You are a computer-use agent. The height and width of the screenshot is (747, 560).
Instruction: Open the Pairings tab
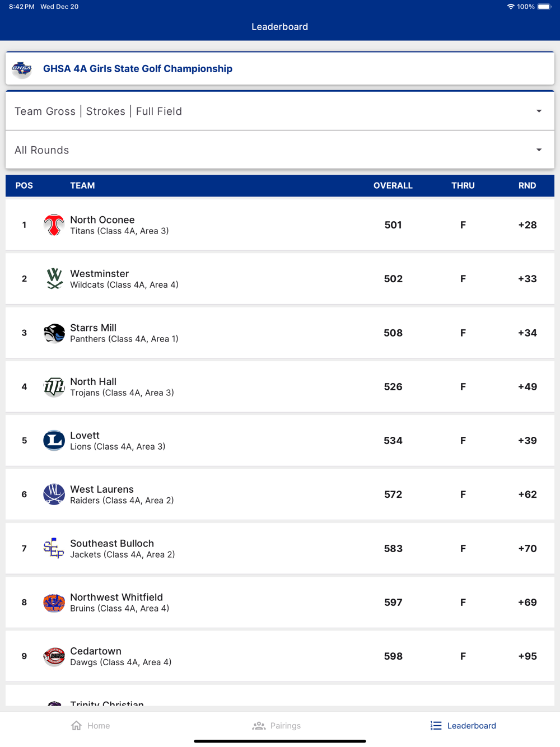[x=277, y=726]
